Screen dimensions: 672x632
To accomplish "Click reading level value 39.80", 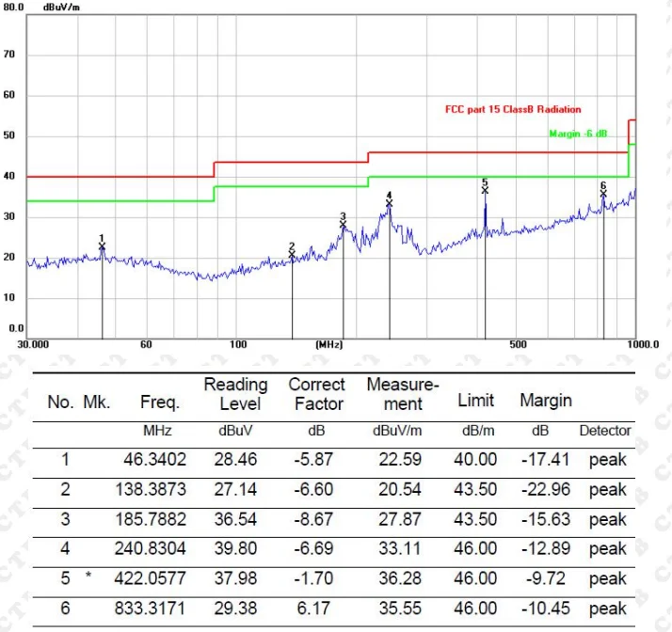I will click(235, 548).
